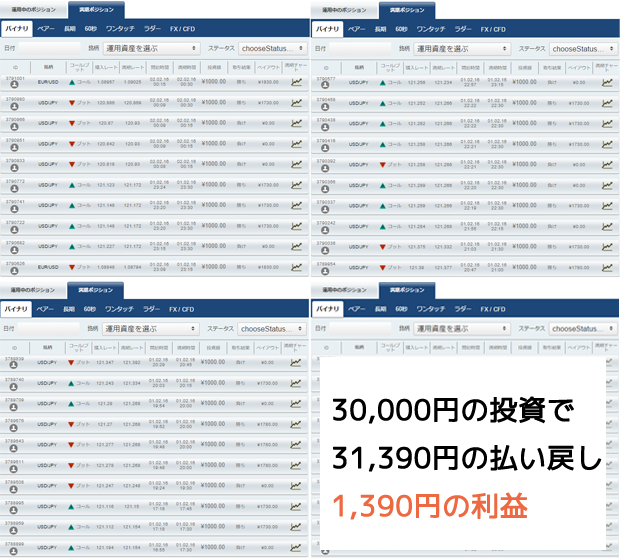Click user icon under ID 3789954
This screenshot has height=560, width=620.
[325, 271]
